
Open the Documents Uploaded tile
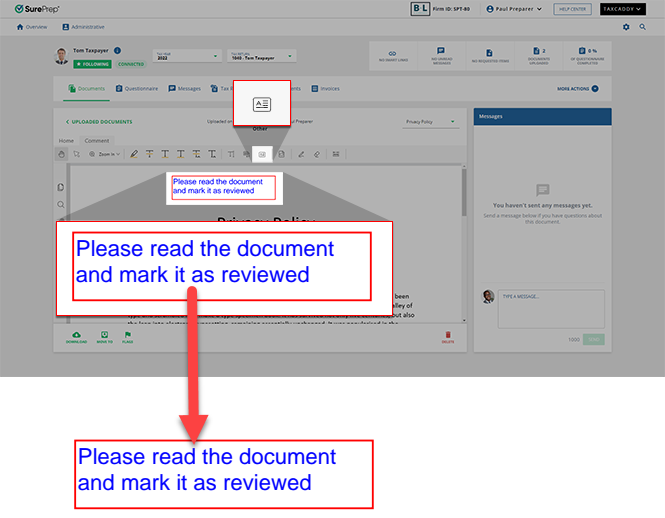[539, 56]
